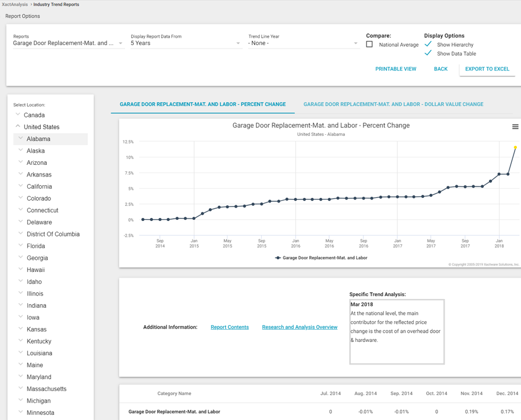Uncheck the Show Data Table option
521x420 pixels.
pyautogui.click(x=428, y=53)
